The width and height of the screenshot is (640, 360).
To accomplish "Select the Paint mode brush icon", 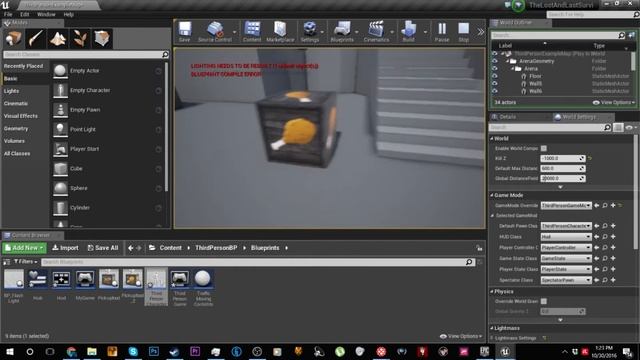I will tap(36, 38).
